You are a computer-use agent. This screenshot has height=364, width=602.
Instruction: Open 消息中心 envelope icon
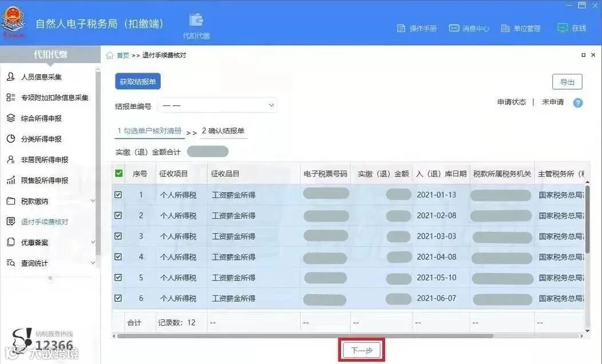click(x=454, y=28)
